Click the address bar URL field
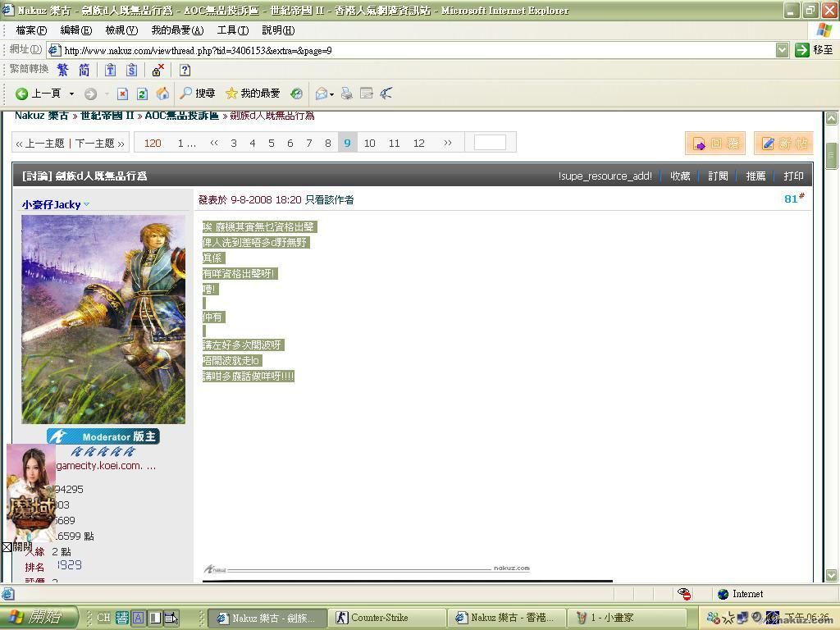This screenshot has width=840, height=630. (x=412, y=50)
